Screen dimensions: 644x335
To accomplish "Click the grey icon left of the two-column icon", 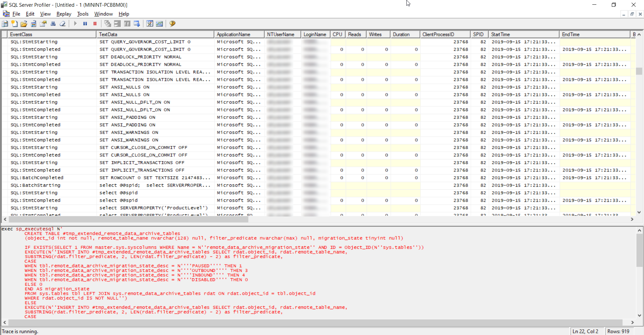I will click(117, 23).
